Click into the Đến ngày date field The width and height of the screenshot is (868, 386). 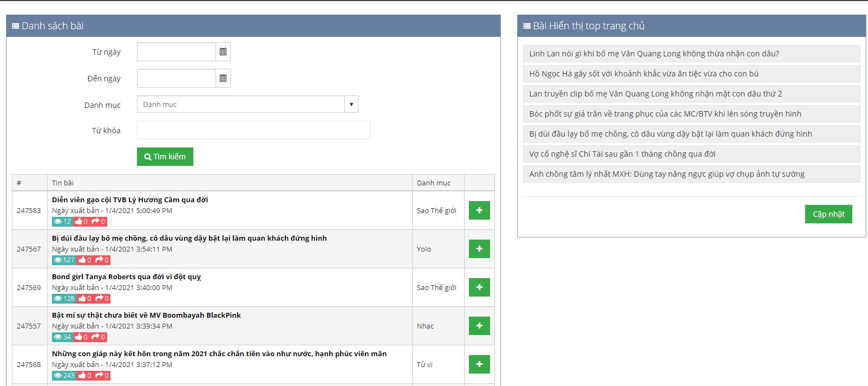pyautogui.click(x=177, y=79)
